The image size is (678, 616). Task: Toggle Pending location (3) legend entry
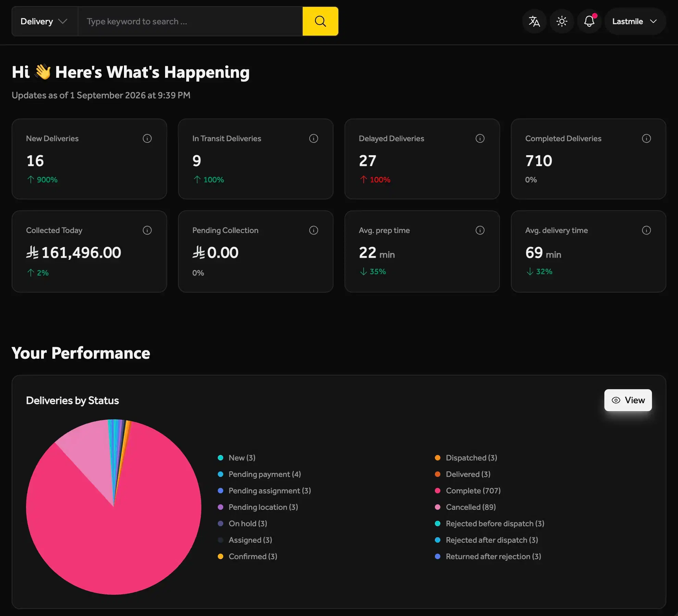[x=258, y=507]
